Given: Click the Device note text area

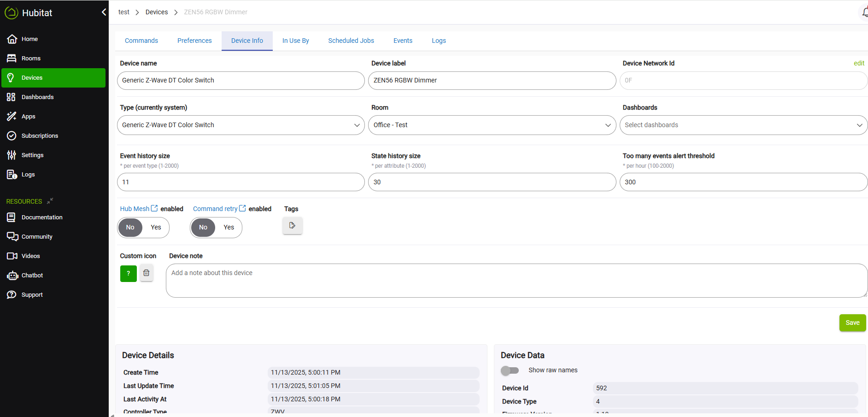Looking at the screenshot, I should (x=516, y=281).
